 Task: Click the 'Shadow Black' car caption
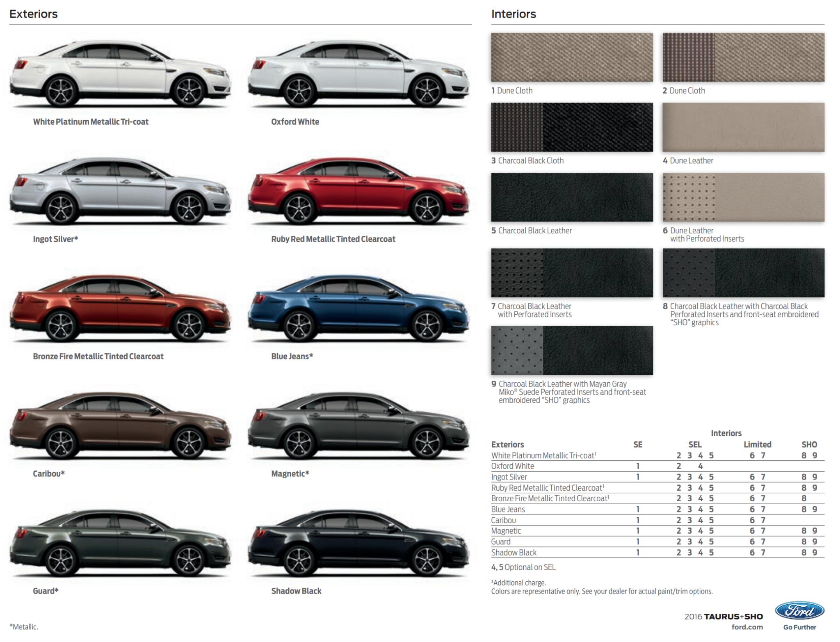[296, 591]
